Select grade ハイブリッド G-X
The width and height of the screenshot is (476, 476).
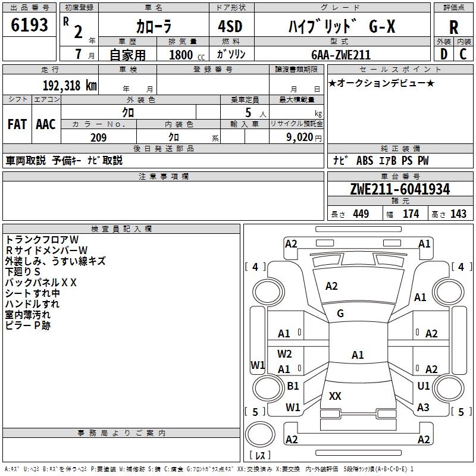pyautogui.click(x=342, y=26)
